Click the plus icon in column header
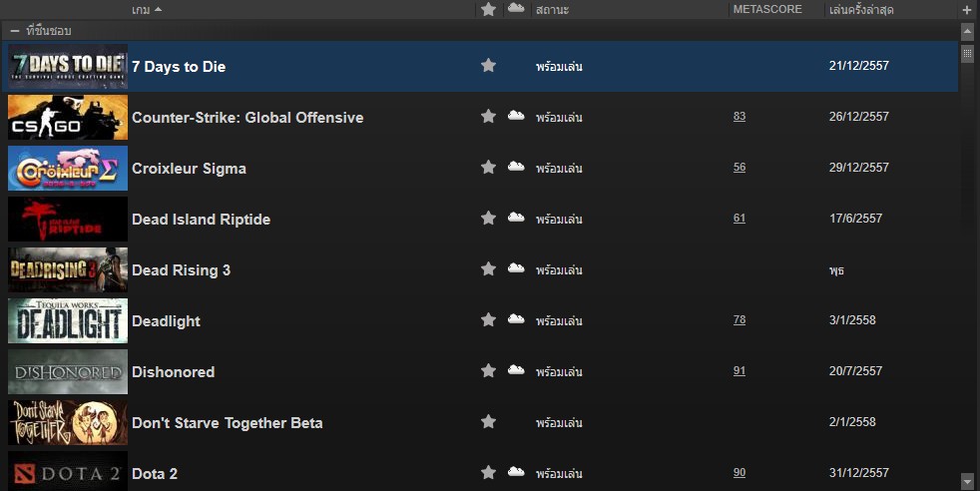This screenshot has height=491, width=980. [x=967, y=9]
